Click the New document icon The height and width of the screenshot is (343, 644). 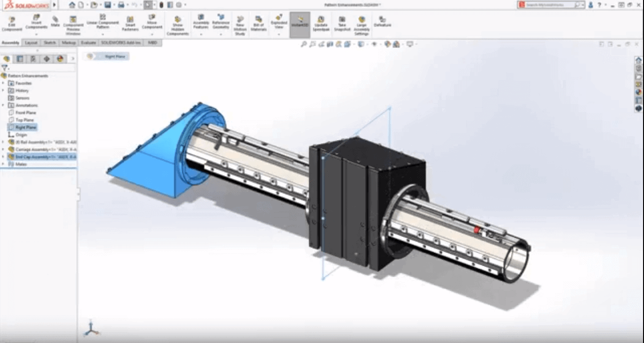click(81, 5)
